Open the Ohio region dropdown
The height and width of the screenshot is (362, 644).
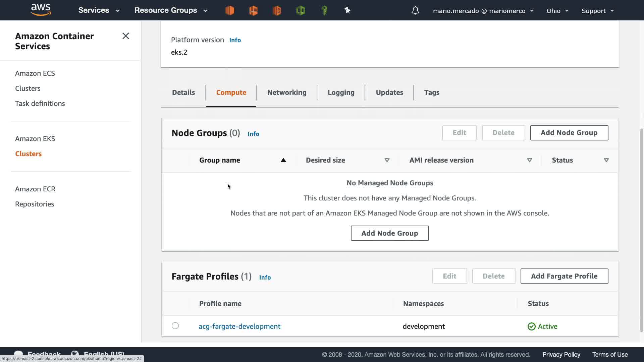coord(557,11)
